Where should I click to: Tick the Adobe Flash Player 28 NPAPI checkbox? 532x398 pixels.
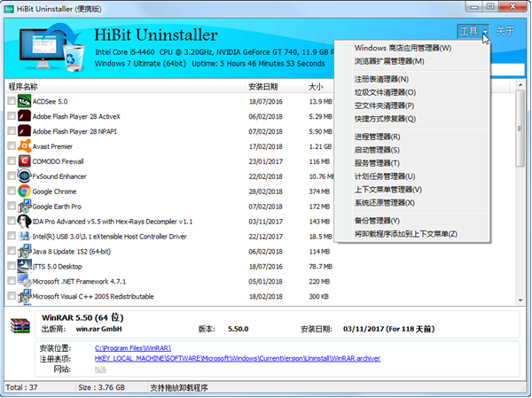pyautogui.click(x=12, y=130)
